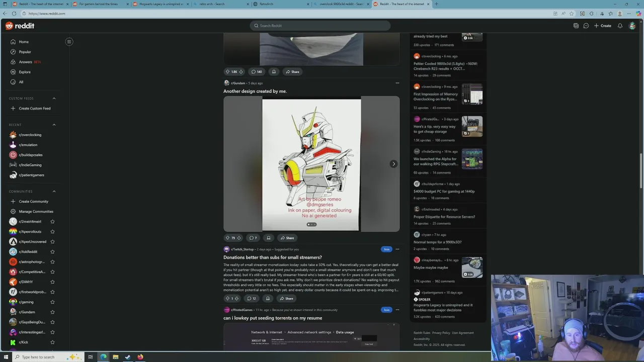
Task: Favorite r/Apexrollouts with the star
Action: click(x=52, y=232)
